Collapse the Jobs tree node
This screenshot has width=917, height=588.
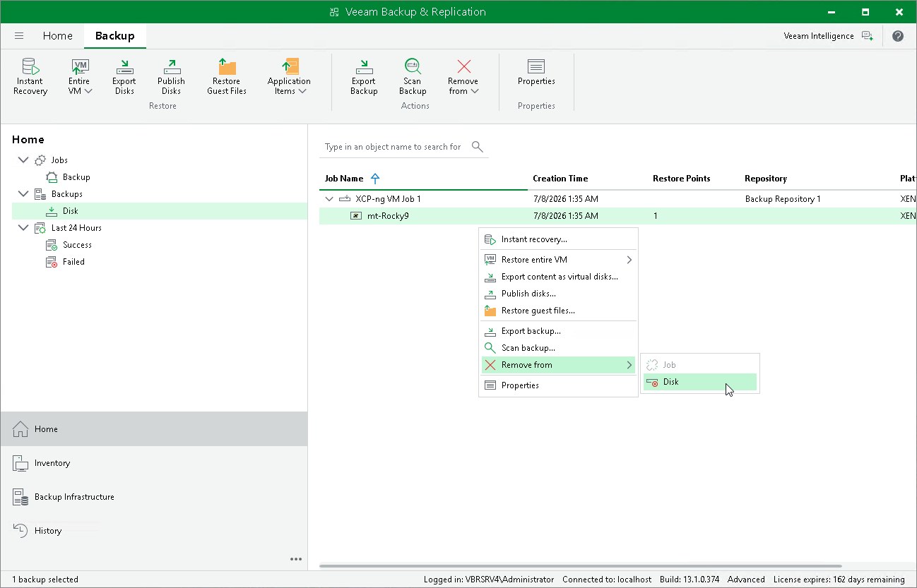[x=23, y=160]
